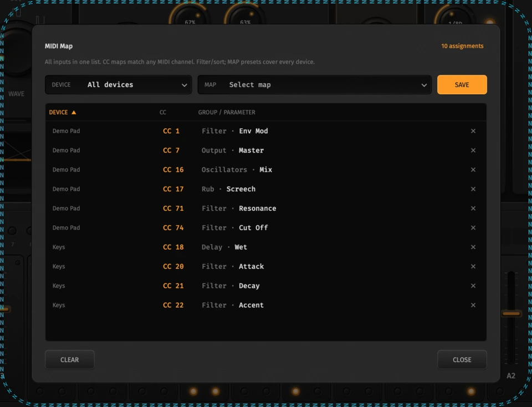Click the Filter · Cut Off parameter
This screenshot has height=407, width=532.
(235, 228)
